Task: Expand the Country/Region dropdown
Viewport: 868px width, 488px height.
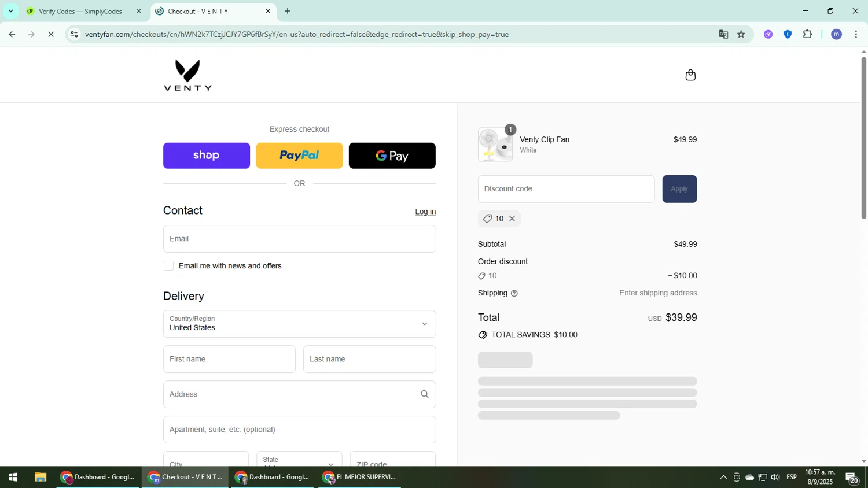Action: (299, 324)
